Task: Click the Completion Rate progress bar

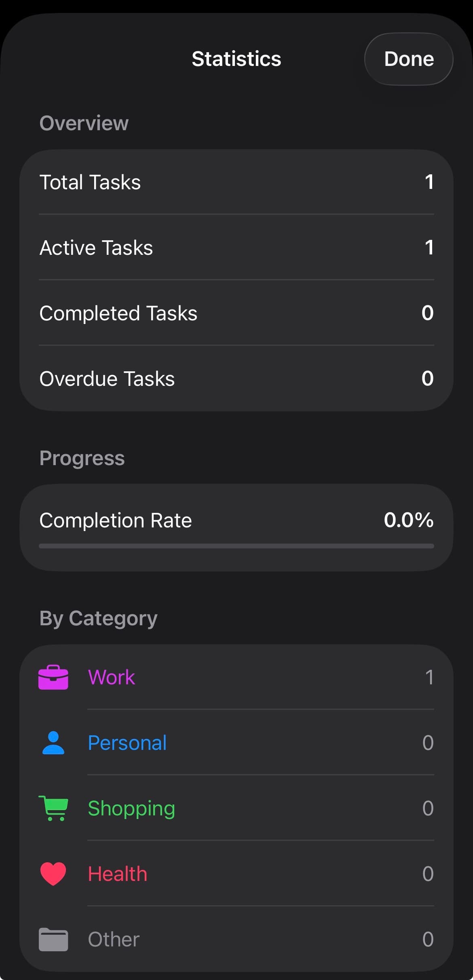Action: (x=236, y=546)
